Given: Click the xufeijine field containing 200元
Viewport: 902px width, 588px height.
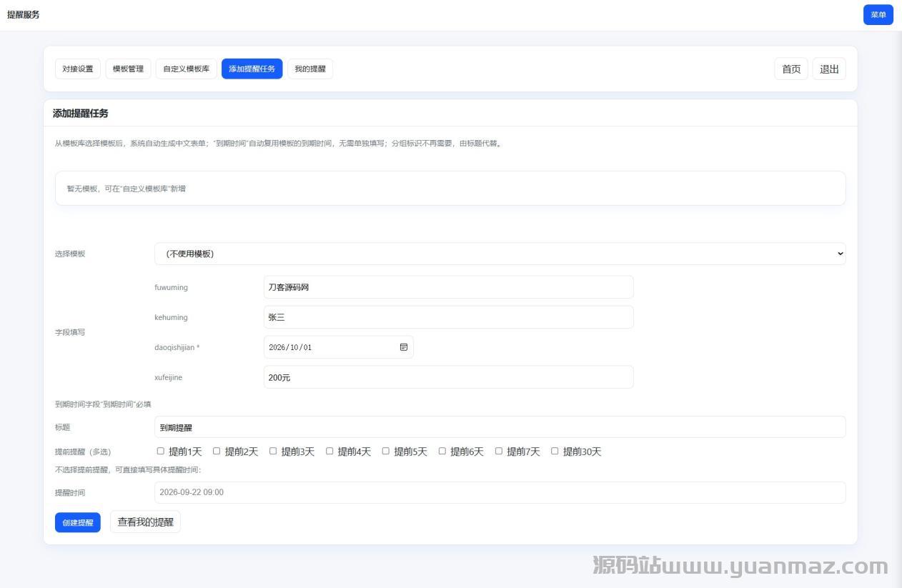Looking at the screenshot, I should [448, 377].
